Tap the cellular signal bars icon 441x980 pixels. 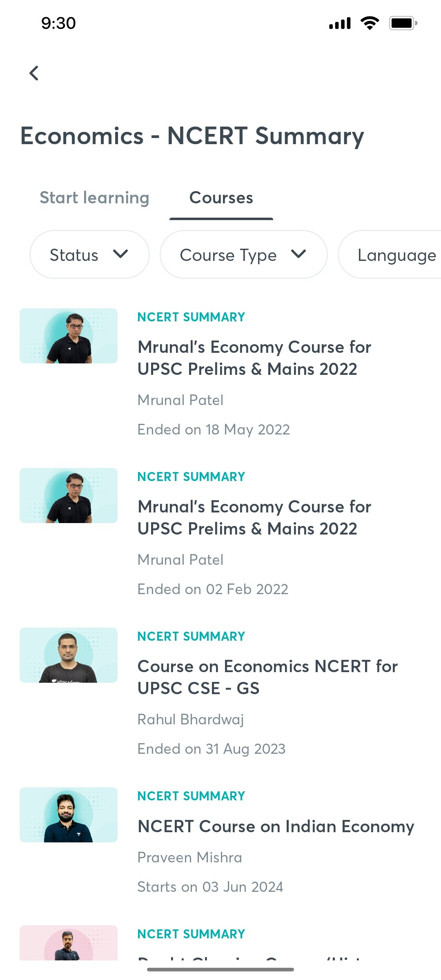pos(339,23)
